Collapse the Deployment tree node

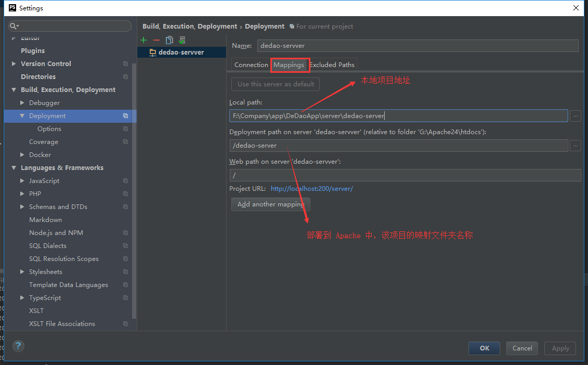[x=22, y=116]
